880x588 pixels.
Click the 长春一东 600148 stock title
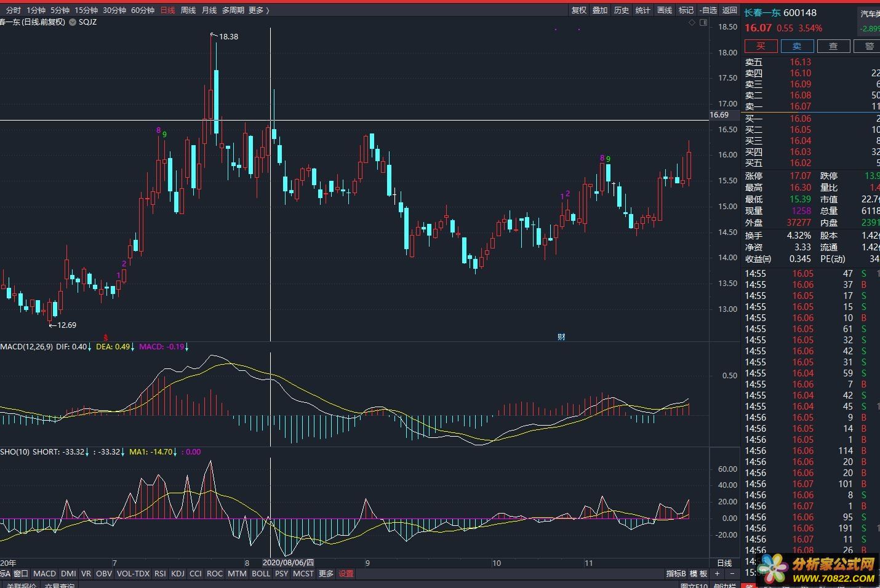pos(780,12)
